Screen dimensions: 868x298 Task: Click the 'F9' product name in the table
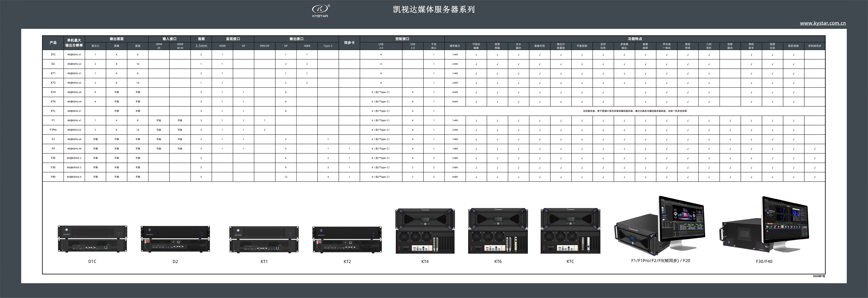click(53, 149)
